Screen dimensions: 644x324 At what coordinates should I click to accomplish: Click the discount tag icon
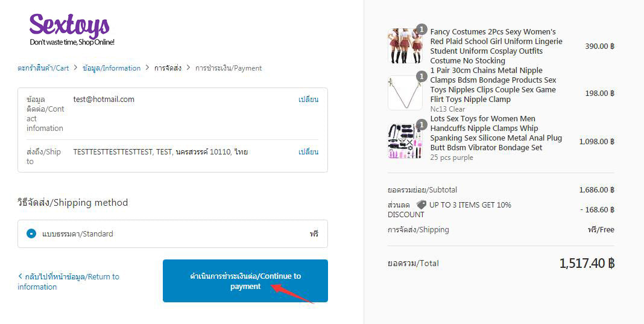(x=421, y=205)
